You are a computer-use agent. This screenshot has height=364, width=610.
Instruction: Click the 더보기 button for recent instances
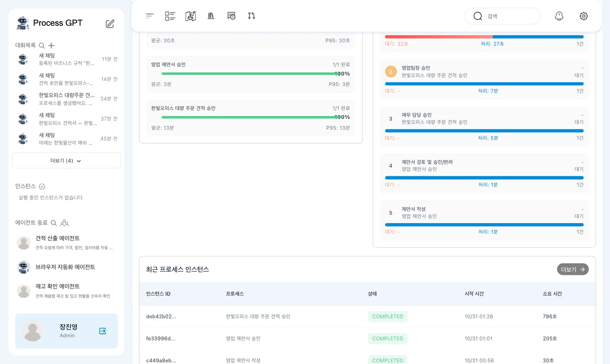(573, 269)
